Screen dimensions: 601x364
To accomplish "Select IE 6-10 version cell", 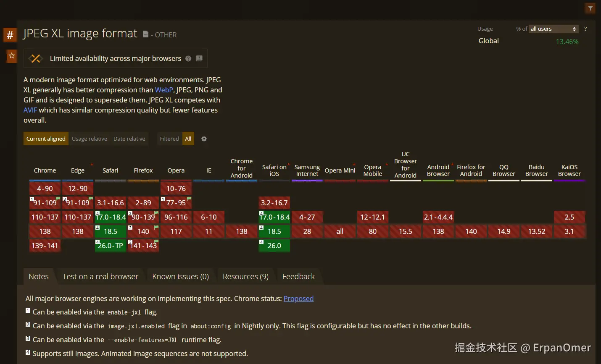I will pyautogui.click(x=209, y=217).
